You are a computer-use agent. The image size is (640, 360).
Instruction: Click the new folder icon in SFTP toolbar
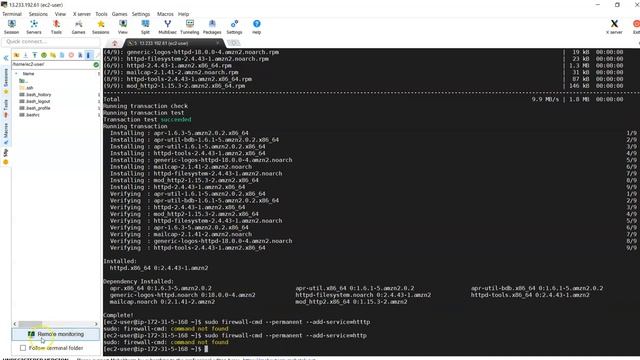point(53,55)
